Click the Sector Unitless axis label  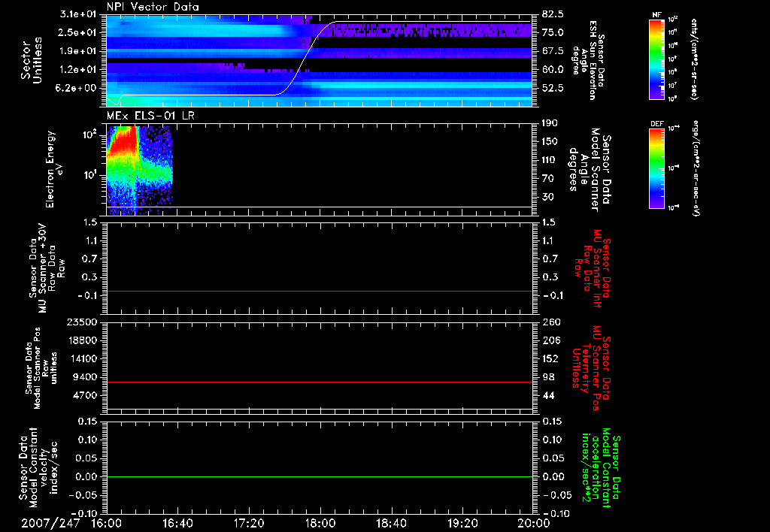tap(32, 60)
